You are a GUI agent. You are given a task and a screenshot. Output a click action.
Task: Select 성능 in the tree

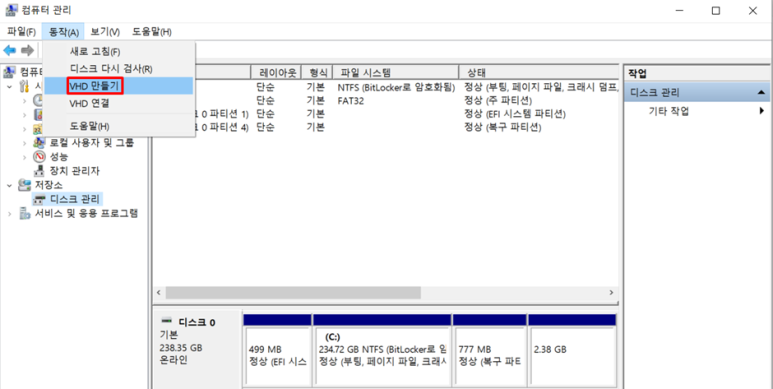point(59,157)
